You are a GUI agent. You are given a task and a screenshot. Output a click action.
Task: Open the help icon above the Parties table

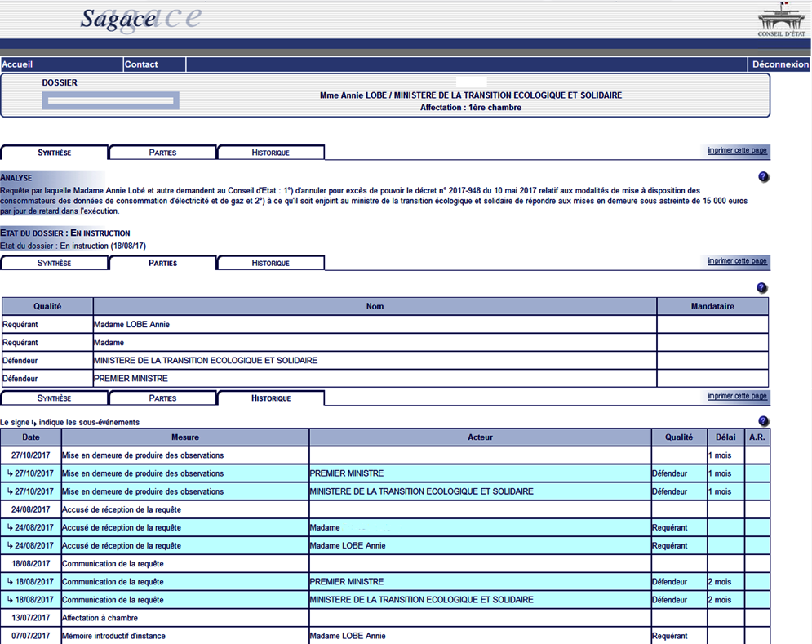[761, 288]
